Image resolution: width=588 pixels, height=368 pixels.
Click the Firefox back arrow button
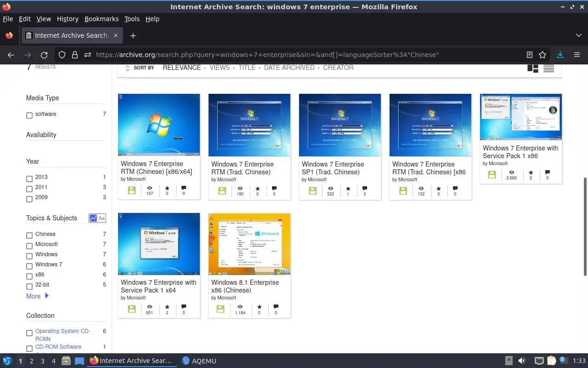point(11,55)
